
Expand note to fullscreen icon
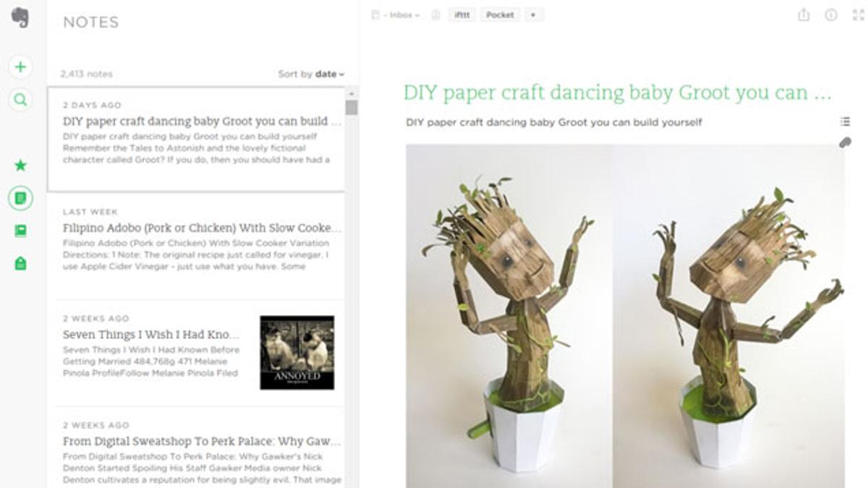coord(859,14)
